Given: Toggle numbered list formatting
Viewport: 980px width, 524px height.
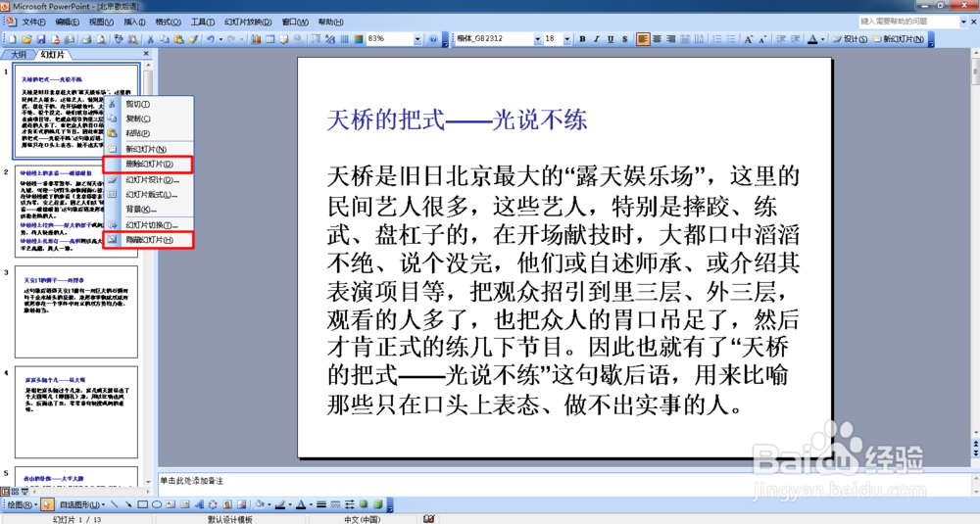Looking at the screenshot, I should tap(717, 39).
